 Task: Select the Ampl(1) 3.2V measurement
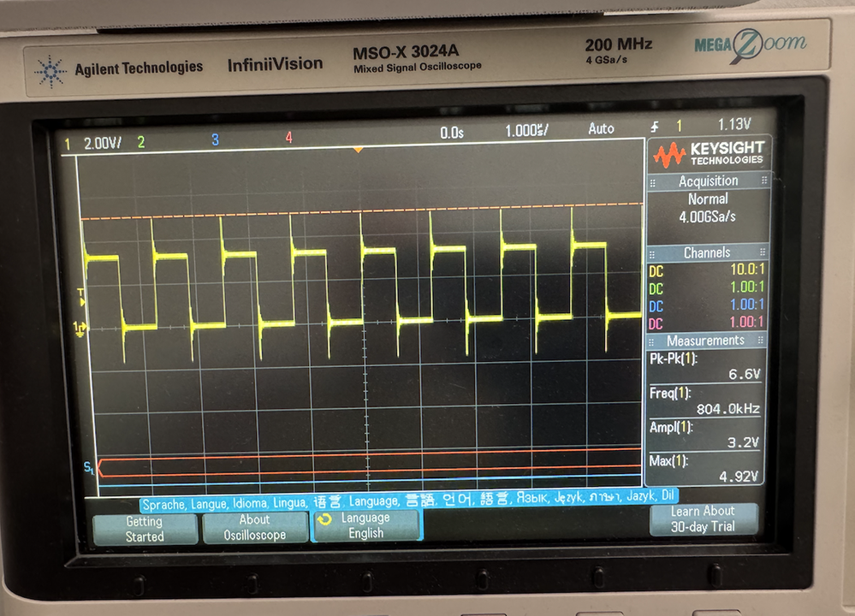click(704, 435)
